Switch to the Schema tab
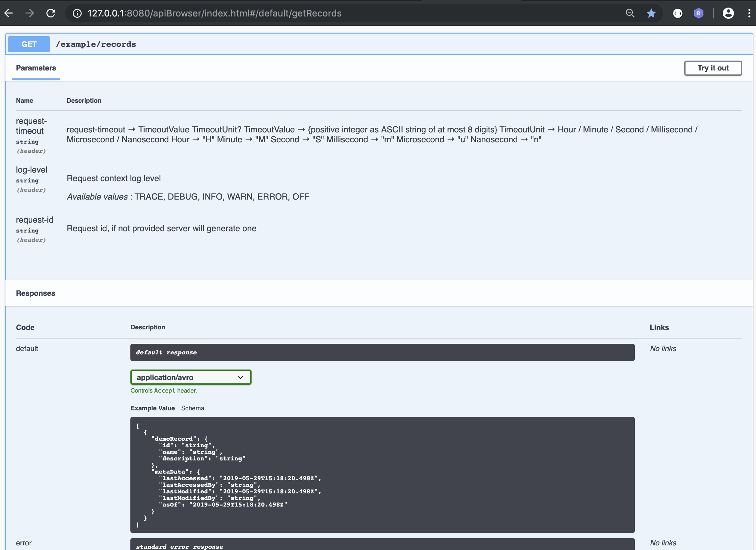This screenshot has height=550, width=756. click(x=193, y=408)
